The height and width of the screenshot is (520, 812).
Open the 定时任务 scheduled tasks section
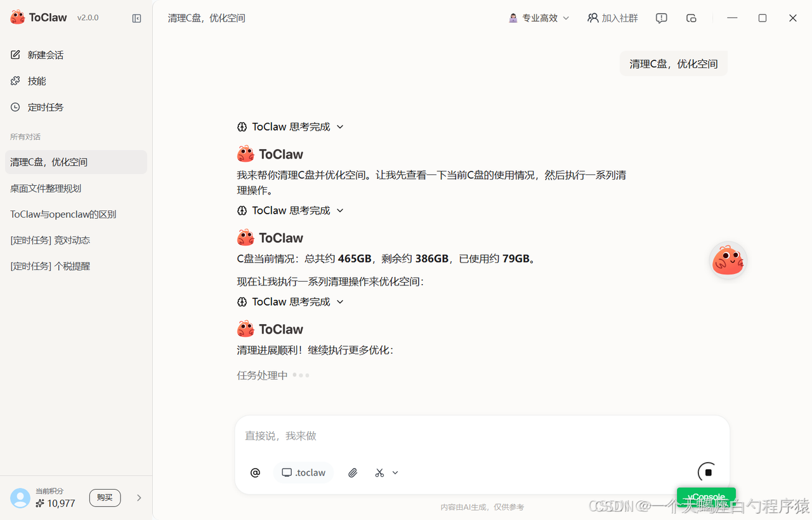click(x=44, y=107)
